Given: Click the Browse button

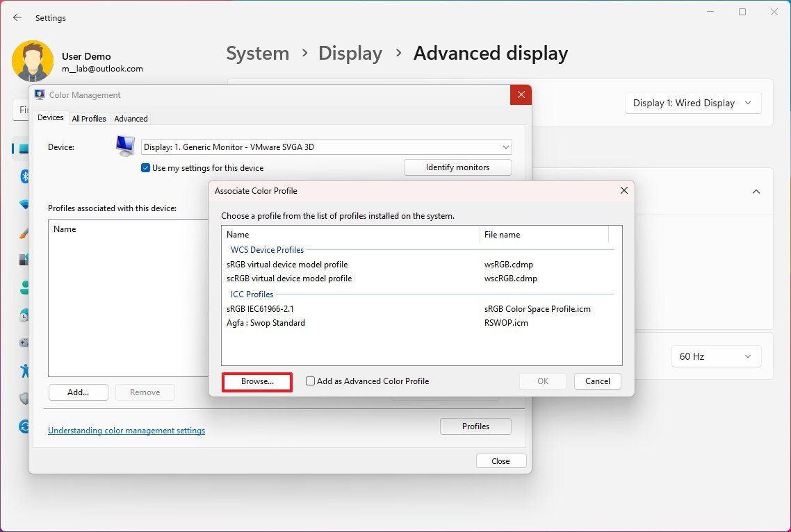Looking at the screenshot, I should pyautogui.click(x=256, y=381).
